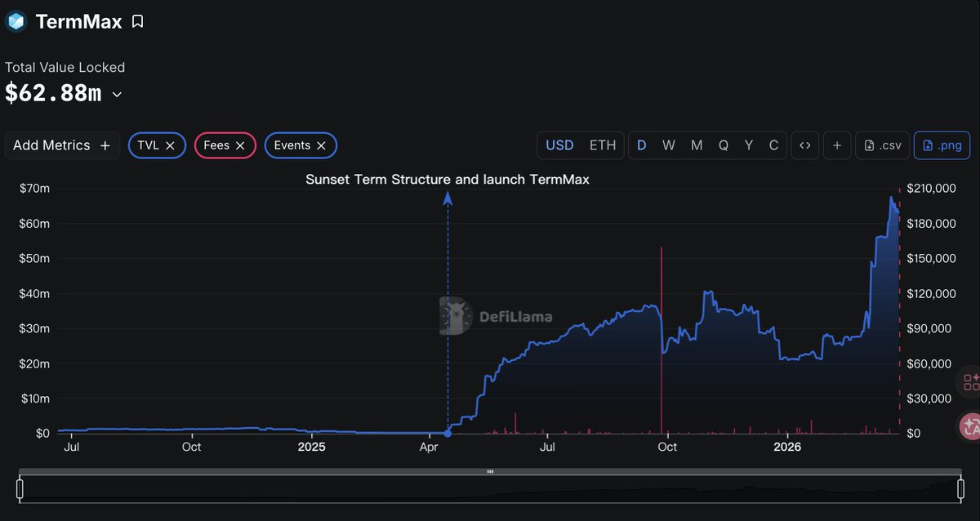Remove the Fees metric chip
This screenshot has height=521, width=980.
pos(240,145)
